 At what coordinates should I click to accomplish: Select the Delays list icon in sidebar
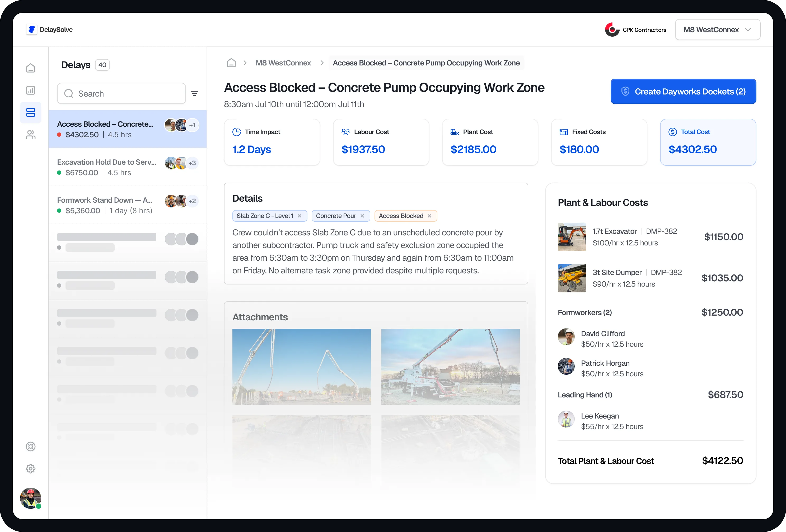coord(30,113)
